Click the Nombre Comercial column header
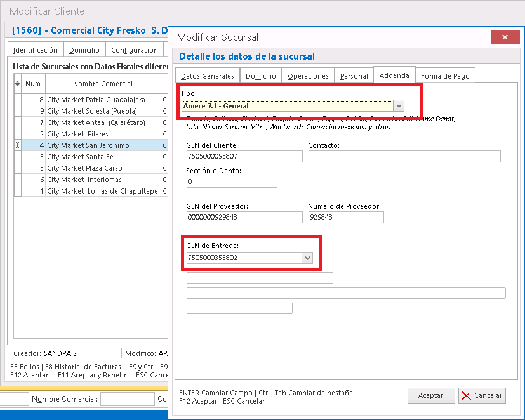 pyautogui.click(x=102, y=84)
